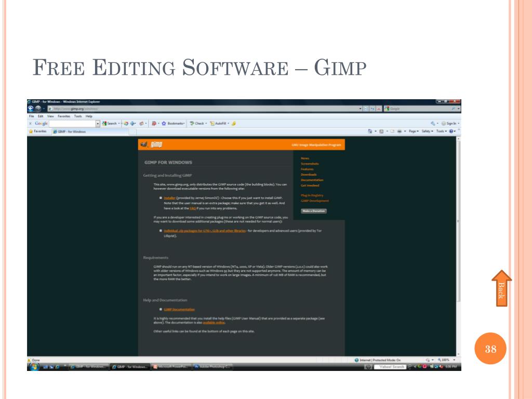Open the Tools menu in menu bar

(78, 116)
